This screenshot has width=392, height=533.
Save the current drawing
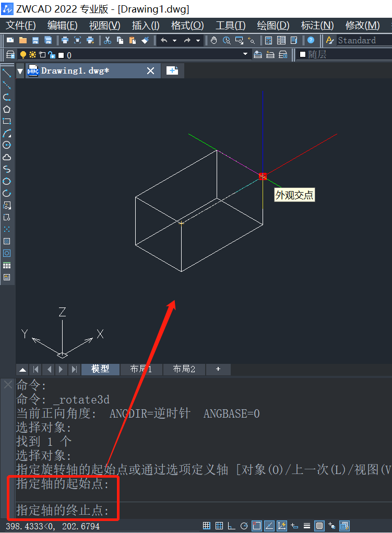[35, 40]
